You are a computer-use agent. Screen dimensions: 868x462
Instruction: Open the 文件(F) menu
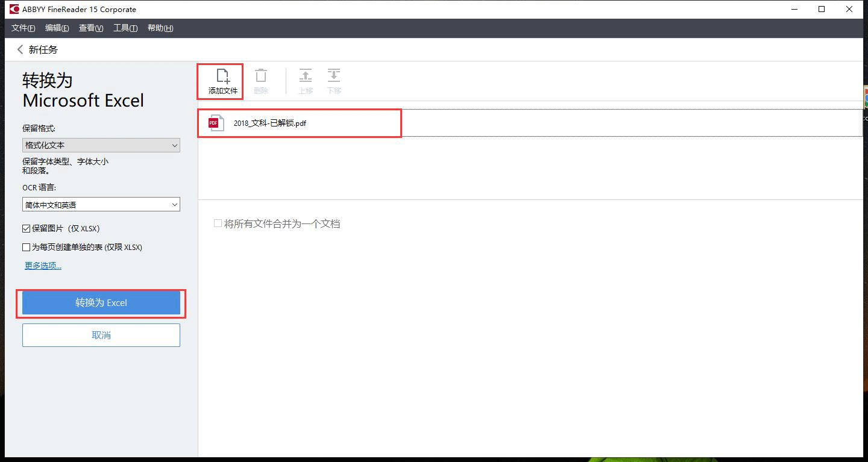point(24,28)
